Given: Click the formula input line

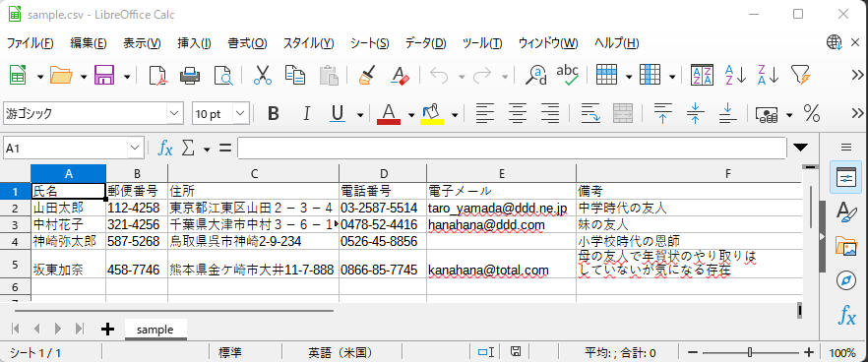Looking at the screenshot, I should pyautogui.click(x=512, y=149).
